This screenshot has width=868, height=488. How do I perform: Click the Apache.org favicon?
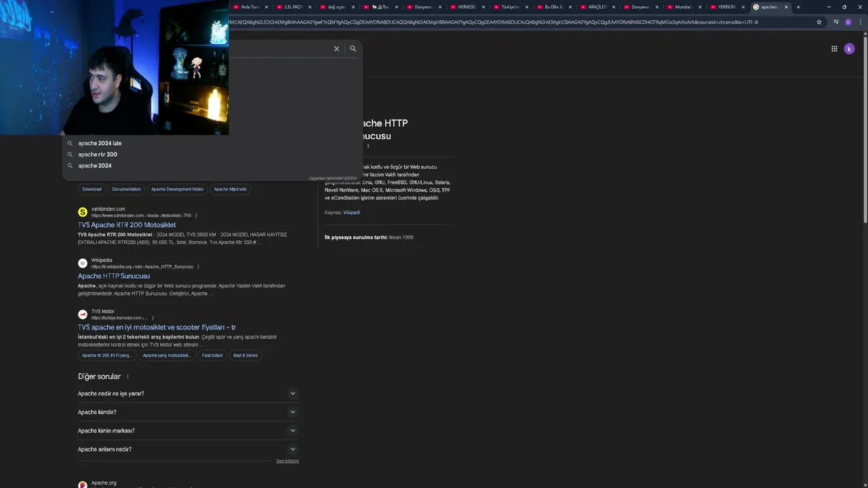(83, 485)
